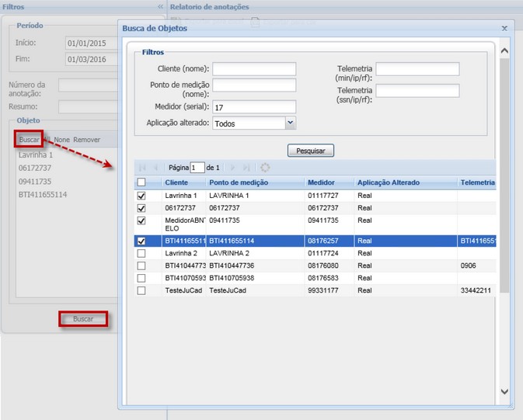Toggle the select-all checkbox in grid header

141,182
